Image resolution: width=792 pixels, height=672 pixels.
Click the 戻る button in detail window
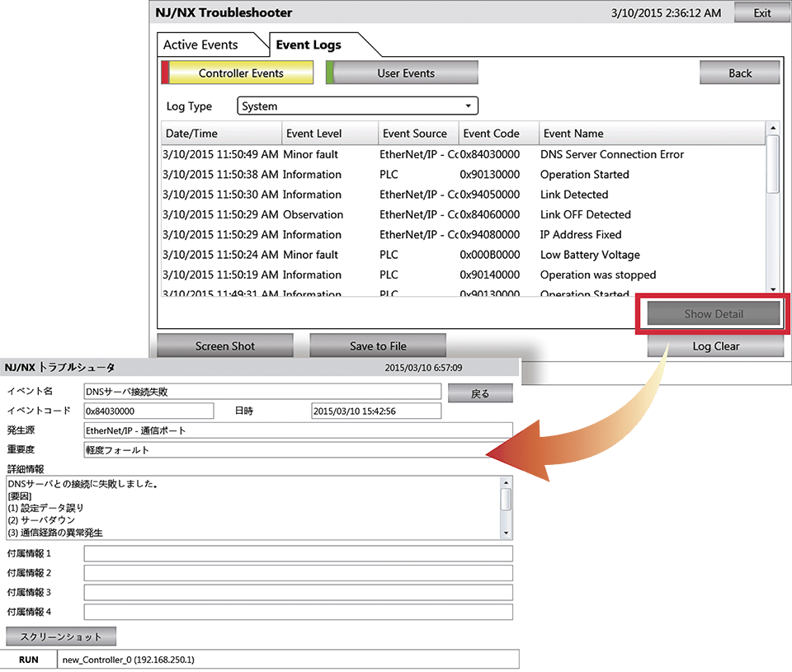pyautogui.click(x=480, y=393)
